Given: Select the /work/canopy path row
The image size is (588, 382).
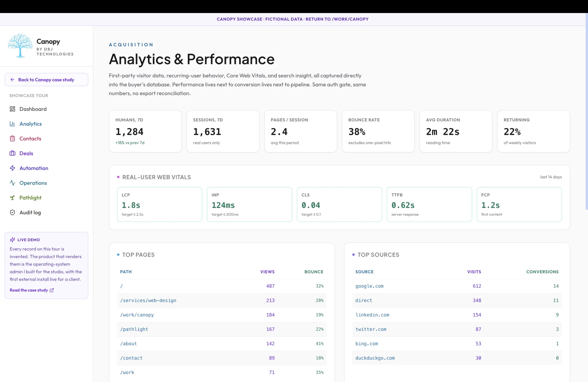Looking at the screenshot, I should click(222, 315).
